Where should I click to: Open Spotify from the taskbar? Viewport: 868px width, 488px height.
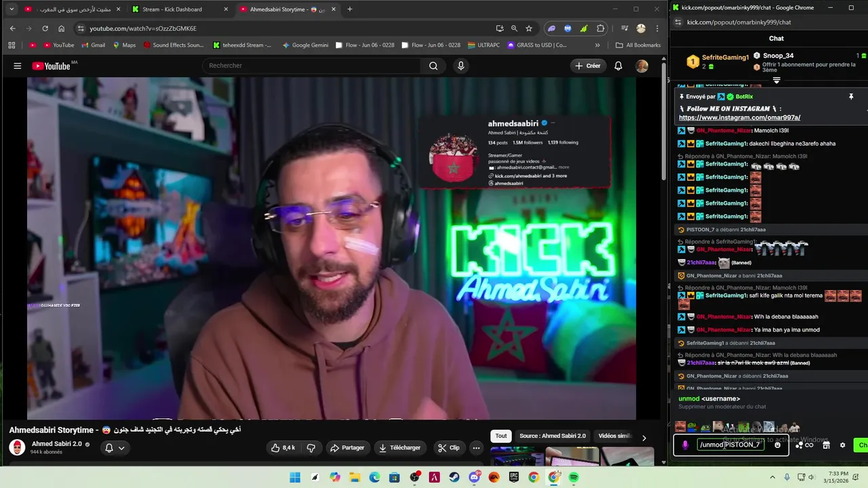(x=574, y=478)
